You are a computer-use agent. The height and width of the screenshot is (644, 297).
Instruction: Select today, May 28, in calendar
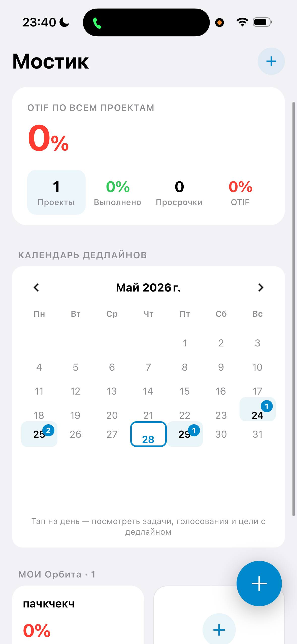click(148, 434)
